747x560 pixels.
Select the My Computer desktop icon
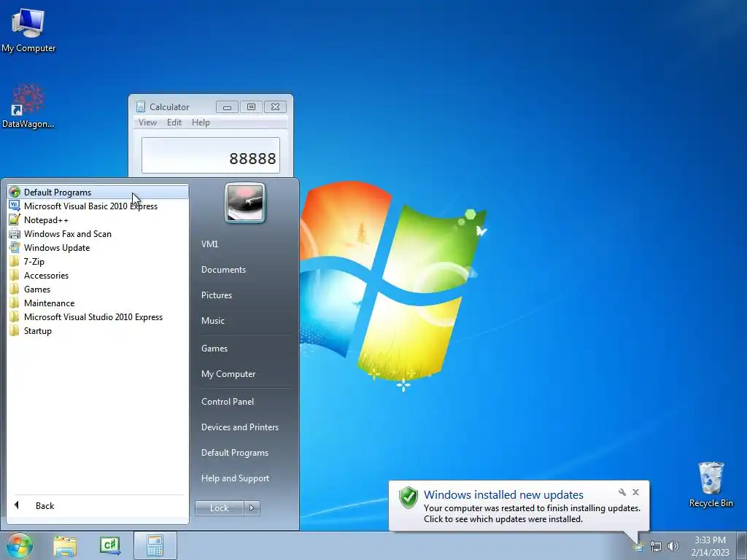(28, 31)
